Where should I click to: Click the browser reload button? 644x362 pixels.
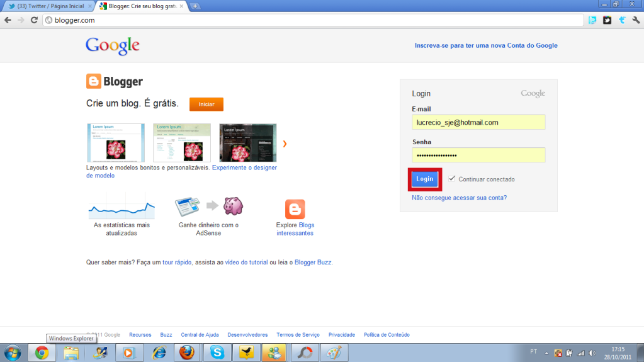(35, 20)
